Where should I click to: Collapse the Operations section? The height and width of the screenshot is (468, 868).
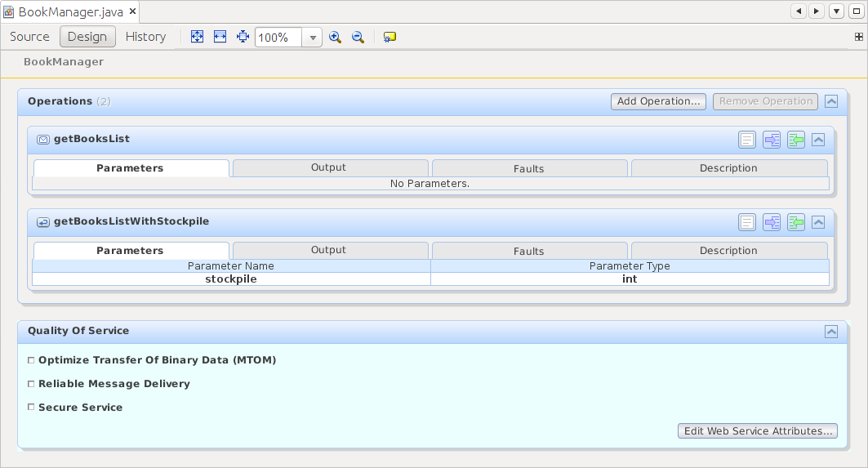[831, 101]
